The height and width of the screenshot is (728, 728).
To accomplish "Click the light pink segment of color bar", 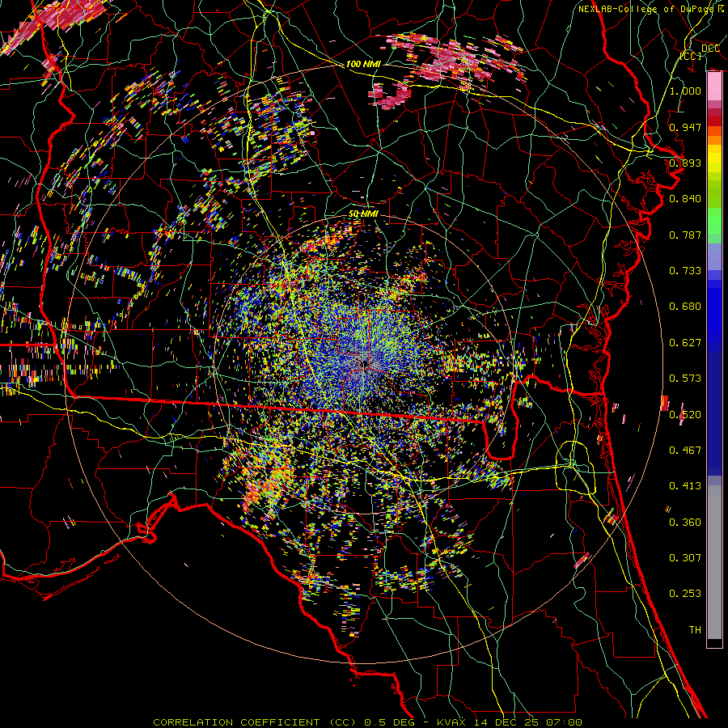I will (x=714, y=86).
